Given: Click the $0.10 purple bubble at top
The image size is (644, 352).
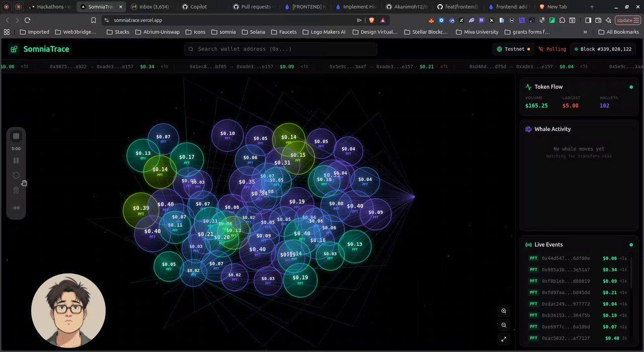Looking at the screenshot, I should pyautogui.click(x=227, y=135).
